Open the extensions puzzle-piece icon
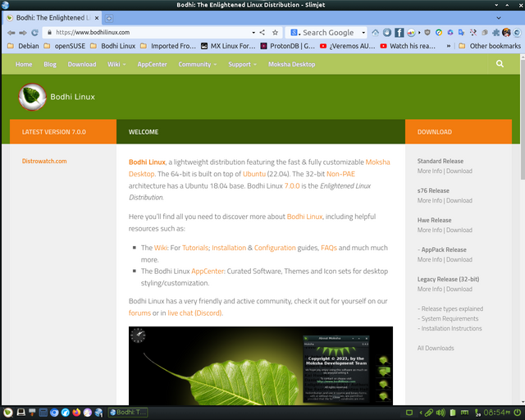 495,33
